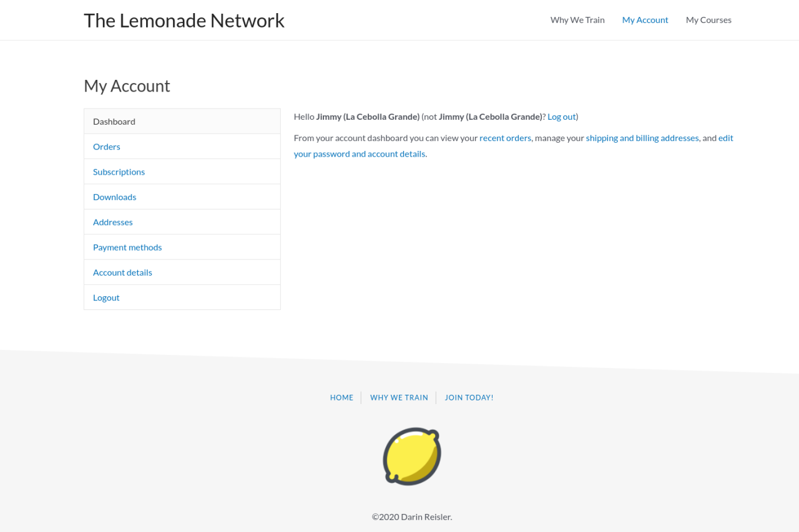Viewport: 799px width, 532px height.
Task: Select Account details in the sidebar
Action: [x=122, y=273]
